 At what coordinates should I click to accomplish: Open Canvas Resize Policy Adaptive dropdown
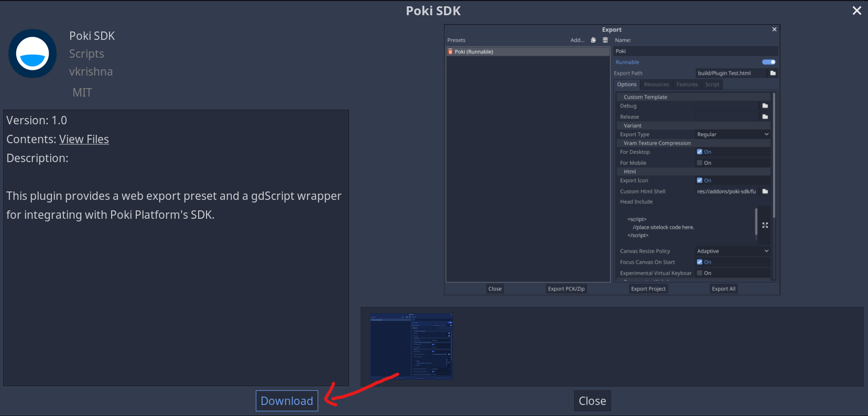[733, 251]
